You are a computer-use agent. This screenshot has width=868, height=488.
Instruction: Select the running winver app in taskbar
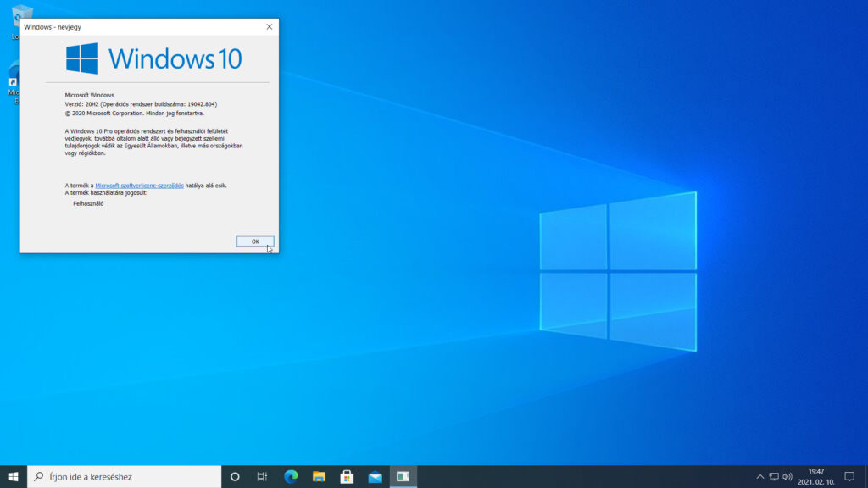tap(403, 476)
